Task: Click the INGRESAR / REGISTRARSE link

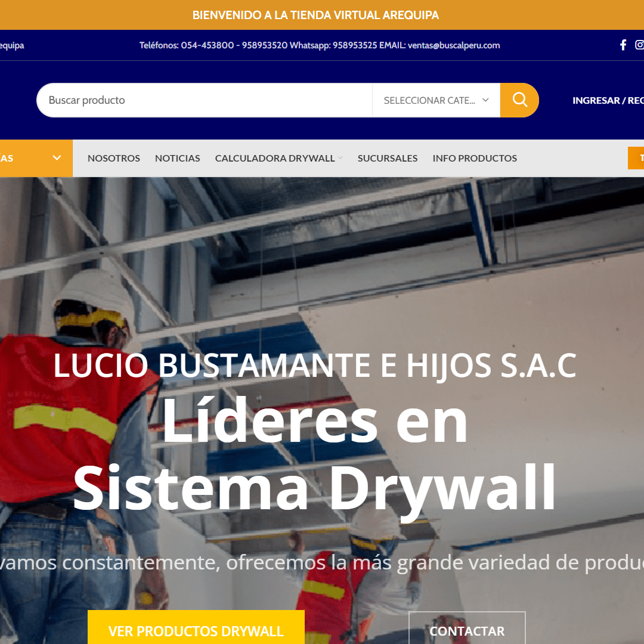Action: (607, 100)
